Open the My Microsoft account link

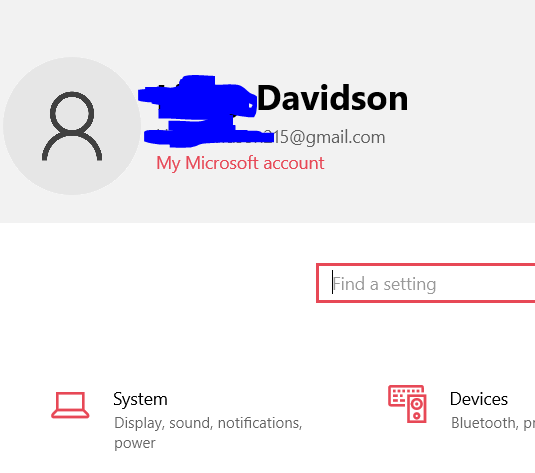240,163
